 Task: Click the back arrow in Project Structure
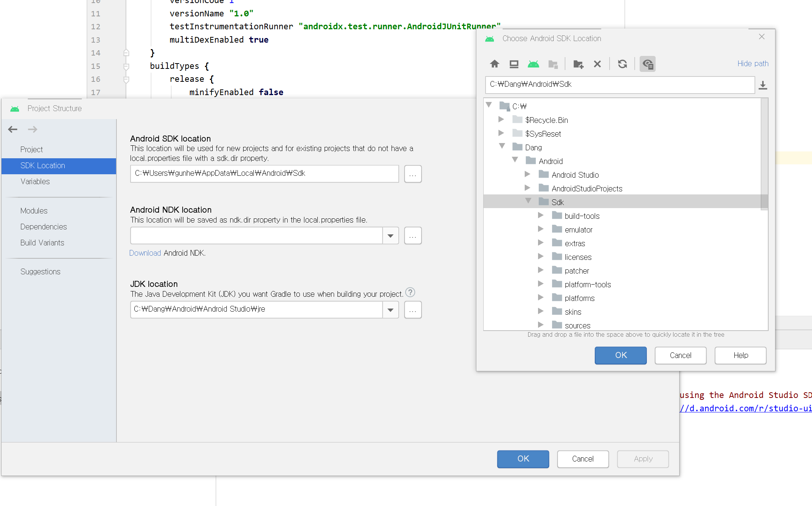(x=13, y=129)
